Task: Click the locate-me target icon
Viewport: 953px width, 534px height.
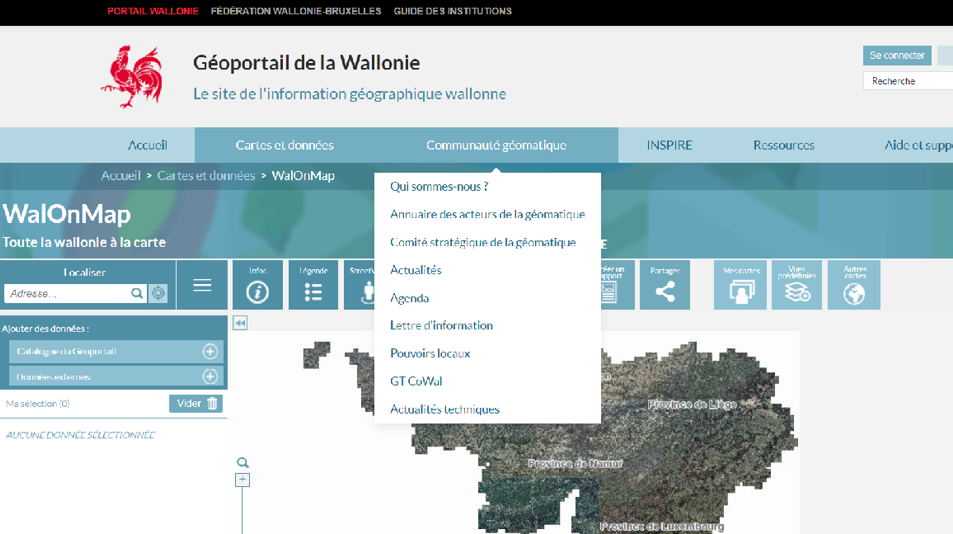Action: click(158, 294)
